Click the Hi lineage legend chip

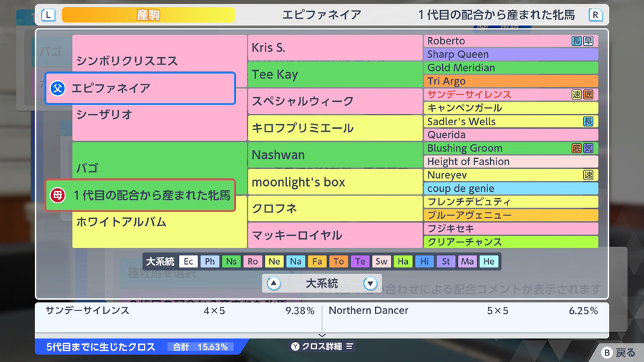(x=424, y=261)
